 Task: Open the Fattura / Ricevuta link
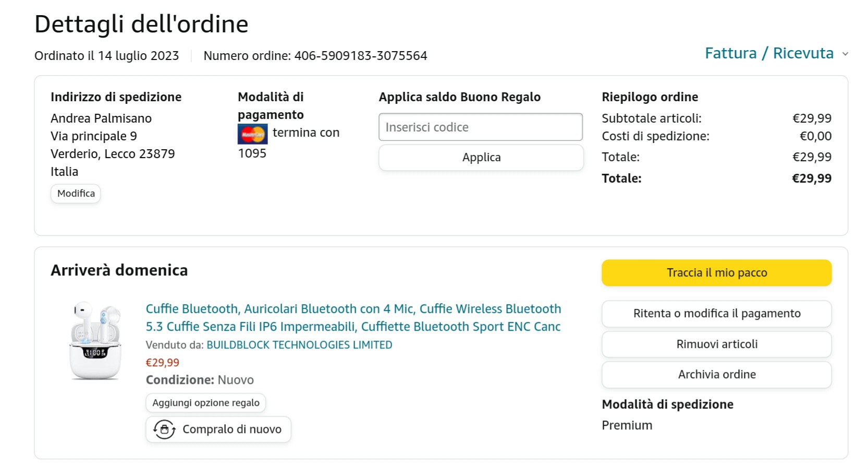769,53
